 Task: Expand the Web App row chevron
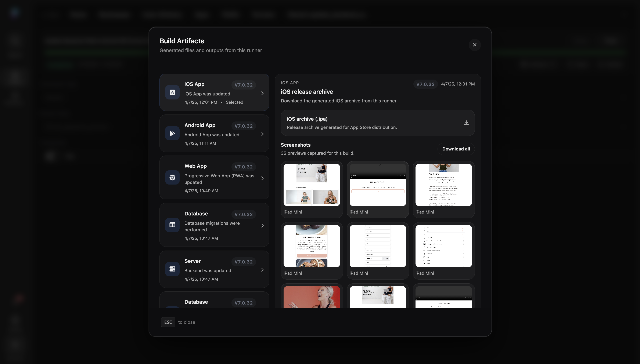coord(262,178)
